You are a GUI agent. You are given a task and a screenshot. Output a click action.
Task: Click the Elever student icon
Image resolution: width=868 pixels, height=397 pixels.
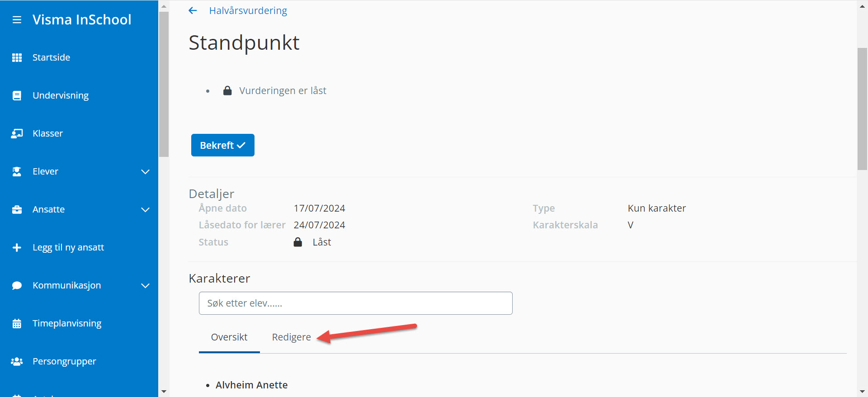[x=17, y=171]
